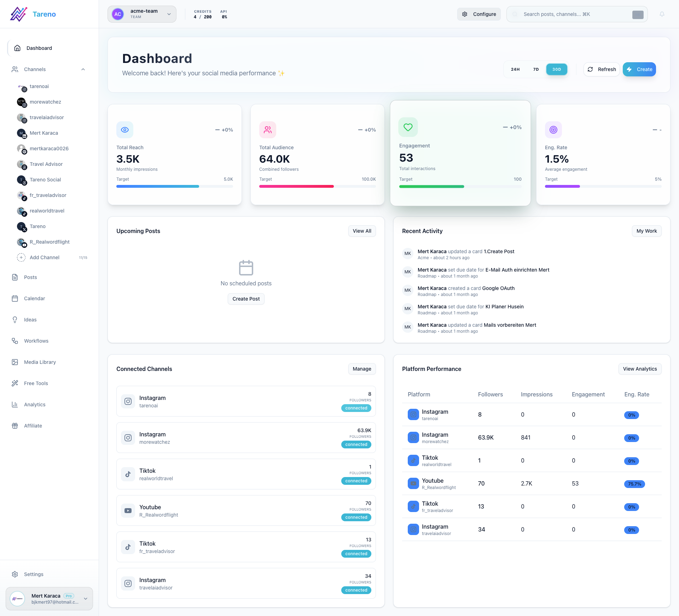Image resolution: width=679 pixels, height=616 pixels.
Task: Open the Affiliate section
Action: (33, 425)
